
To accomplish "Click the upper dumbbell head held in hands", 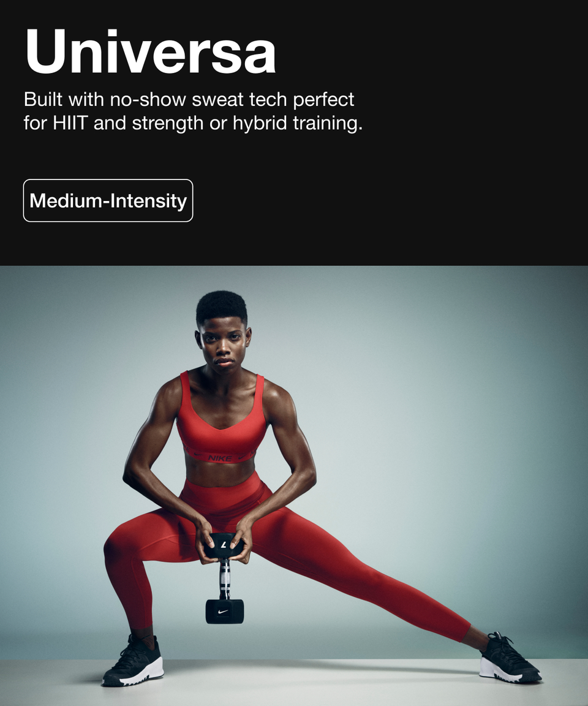I will 224,545.
